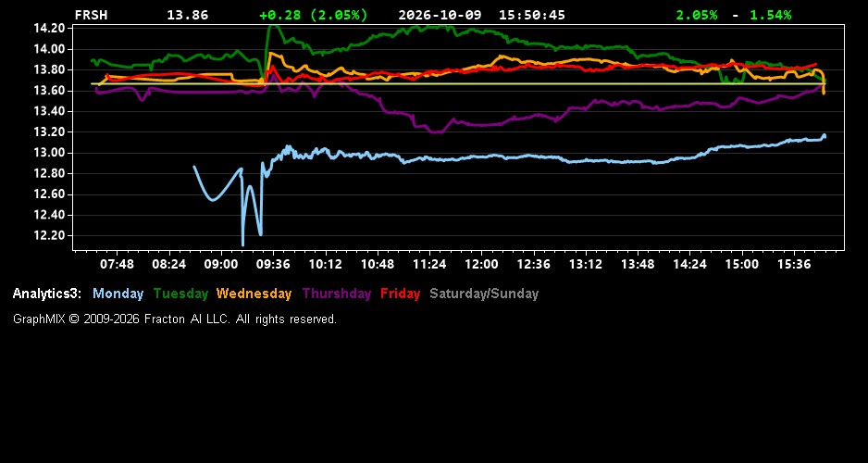This screenshot has height=463, width=868.
Task: Select the Tuesday legend label
Action: 180,294
